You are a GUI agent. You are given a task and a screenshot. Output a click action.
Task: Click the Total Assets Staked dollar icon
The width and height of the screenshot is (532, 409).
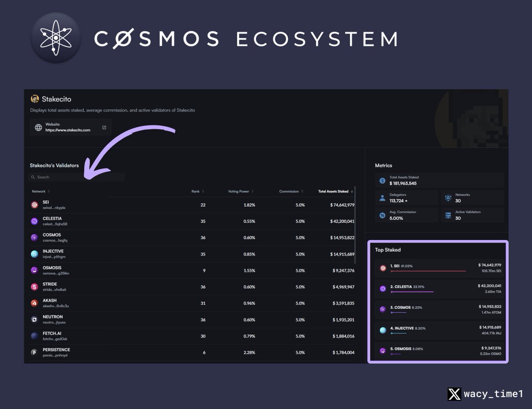pyautogui.click(x=383, y=180)
